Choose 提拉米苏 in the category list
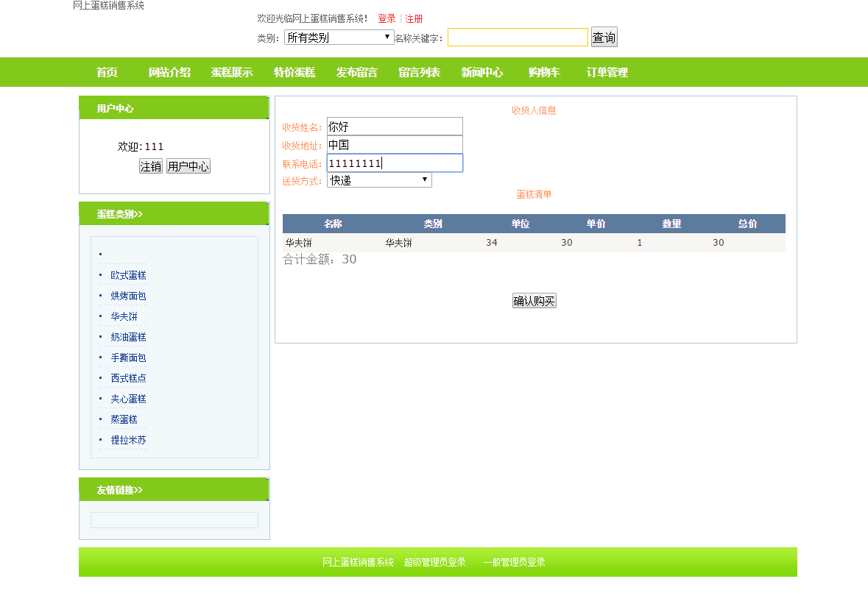 click(x=128, y=440)
